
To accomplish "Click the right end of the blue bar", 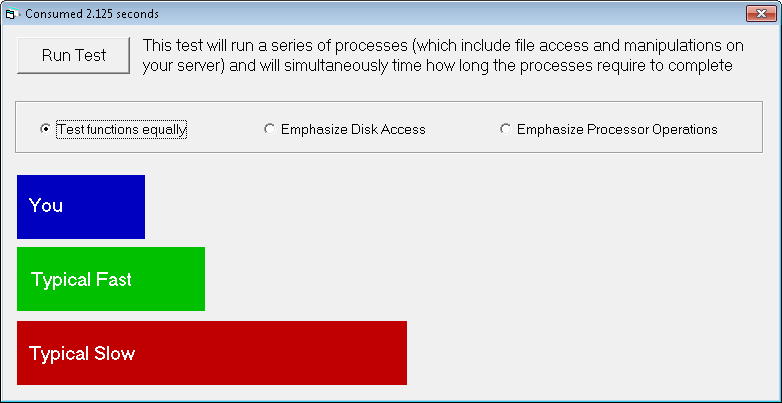I will [x=138, y=207].
